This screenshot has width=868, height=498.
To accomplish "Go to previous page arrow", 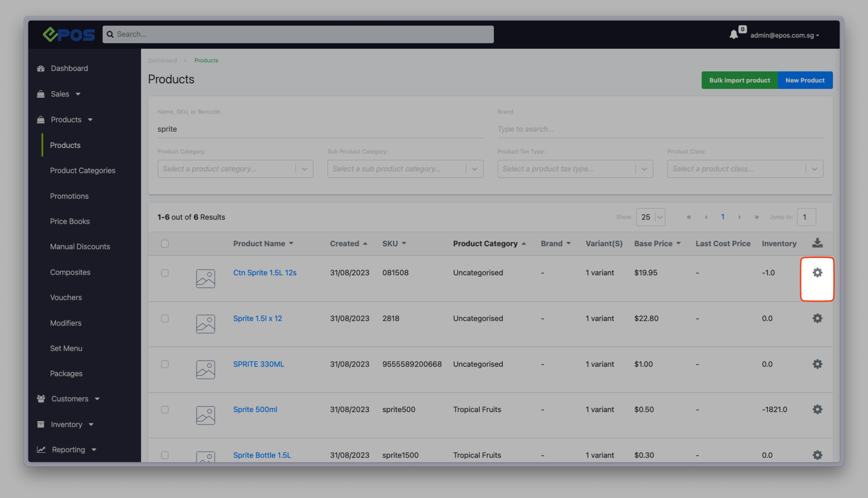I will [706, 217].
